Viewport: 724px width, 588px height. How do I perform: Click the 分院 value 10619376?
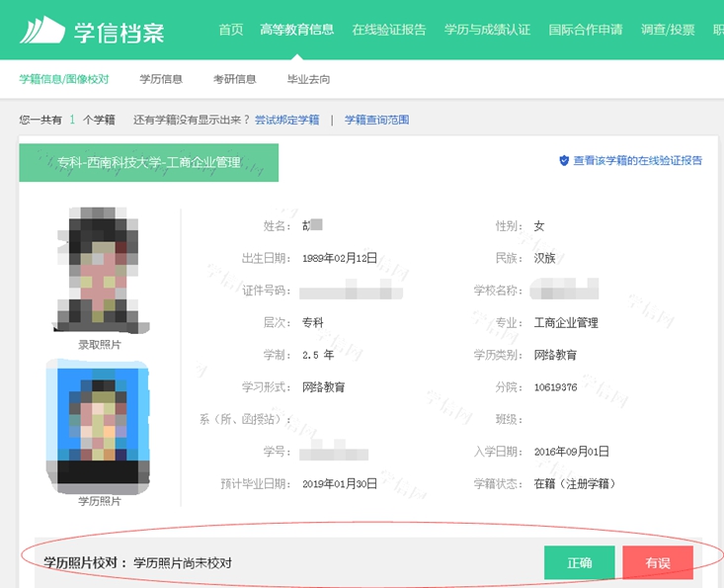(555, 387)
